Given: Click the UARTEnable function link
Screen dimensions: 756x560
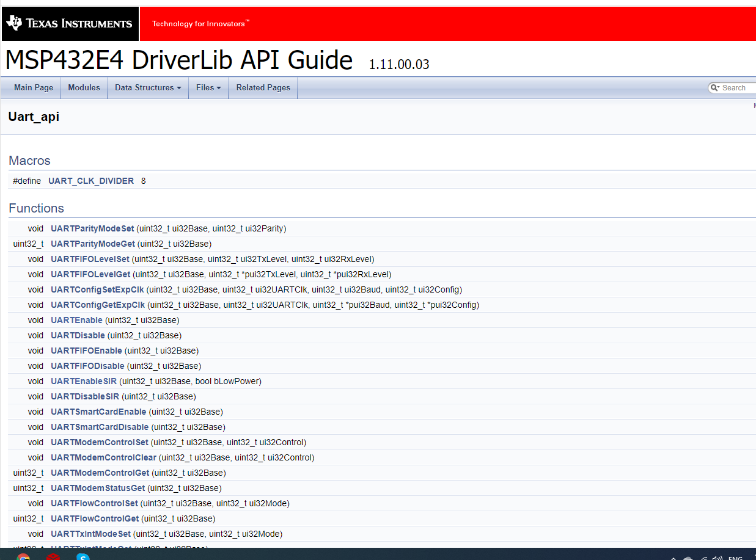Looking at the screenshot, I should point(76,321).
